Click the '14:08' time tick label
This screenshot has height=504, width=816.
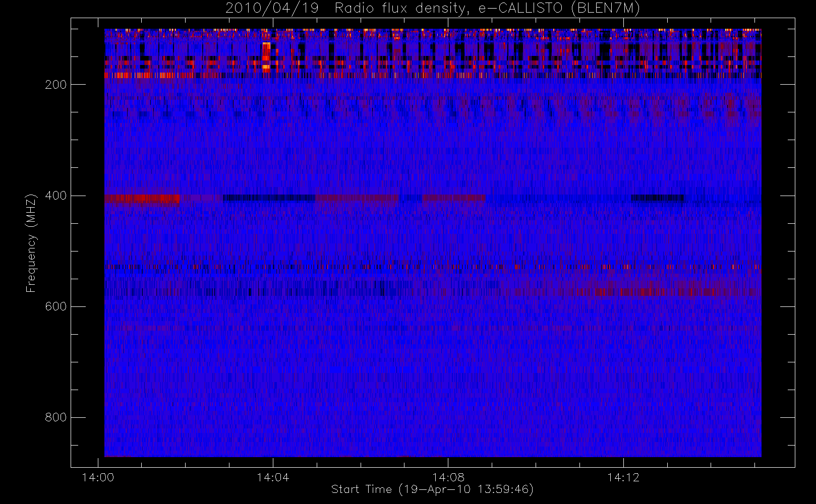pyautogui.click(x=448, y=477)
